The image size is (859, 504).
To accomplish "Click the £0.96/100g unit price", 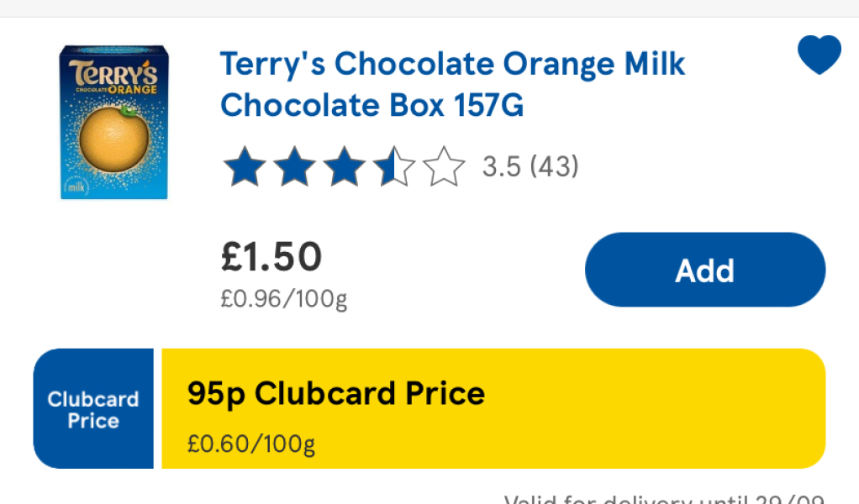I will pos(284,298).
